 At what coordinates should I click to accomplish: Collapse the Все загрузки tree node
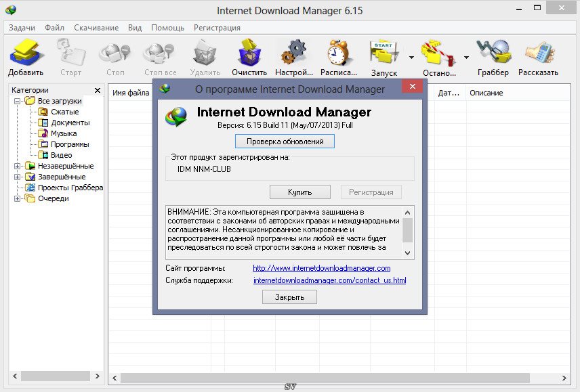[17, 101]
